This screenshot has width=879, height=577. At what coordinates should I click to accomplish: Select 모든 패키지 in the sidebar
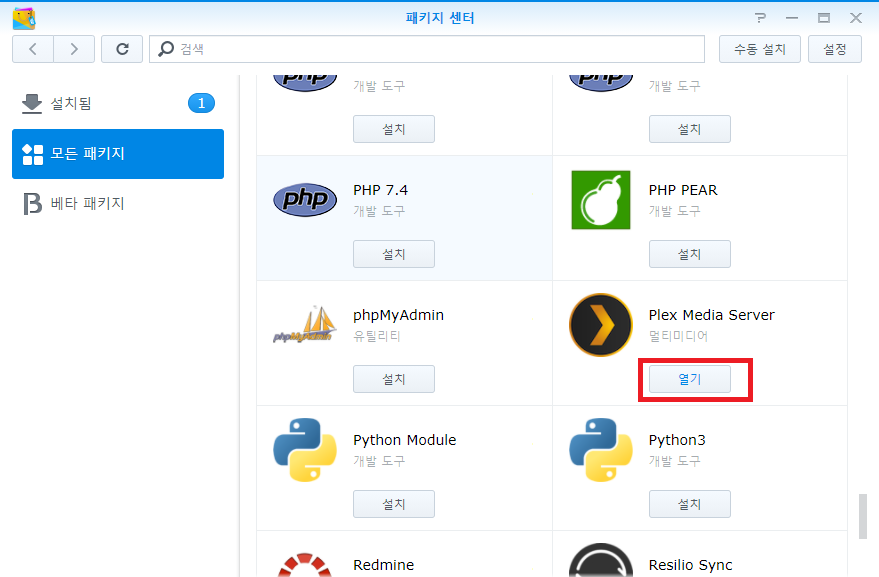tap(118, 154)
